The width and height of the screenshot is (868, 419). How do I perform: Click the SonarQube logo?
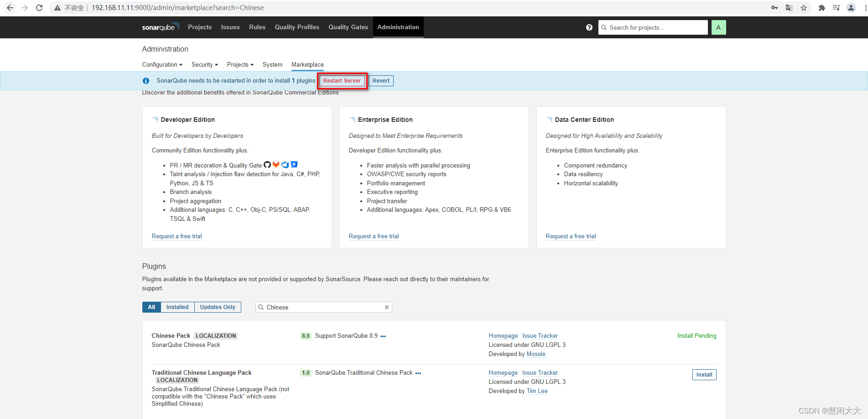(160, 27)
